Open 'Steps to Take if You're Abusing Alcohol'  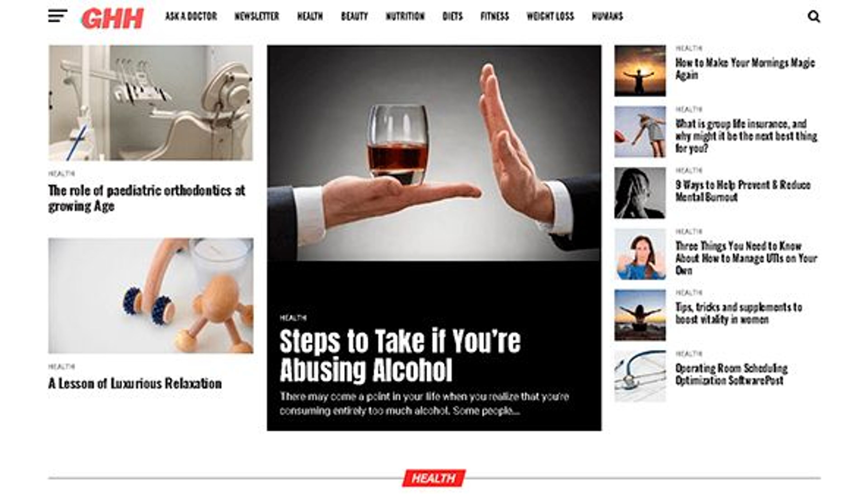pyautogui.click(x=400, y=355)
